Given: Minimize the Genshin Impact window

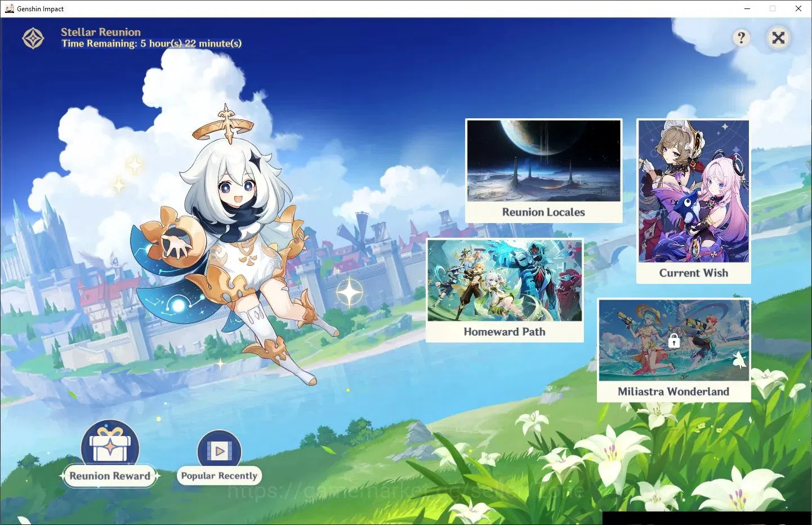Looking at the screenshot, I should (747, 8).
